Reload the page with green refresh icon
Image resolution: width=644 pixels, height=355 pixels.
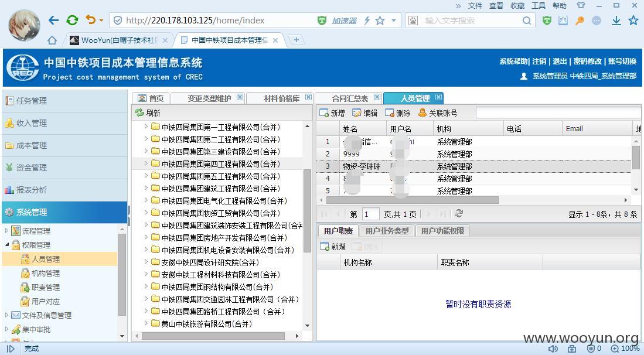point(72,20)
